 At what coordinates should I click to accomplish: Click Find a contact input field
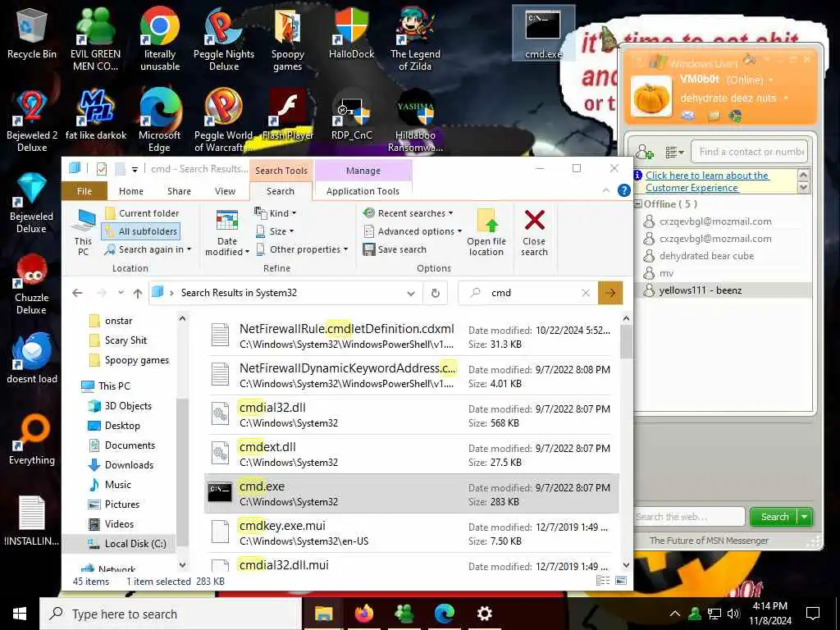pos(750,152)
